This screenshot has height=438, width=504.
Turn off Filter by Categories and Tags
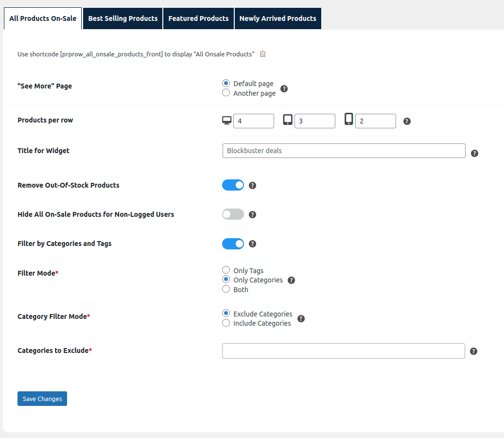pos(233,244)
